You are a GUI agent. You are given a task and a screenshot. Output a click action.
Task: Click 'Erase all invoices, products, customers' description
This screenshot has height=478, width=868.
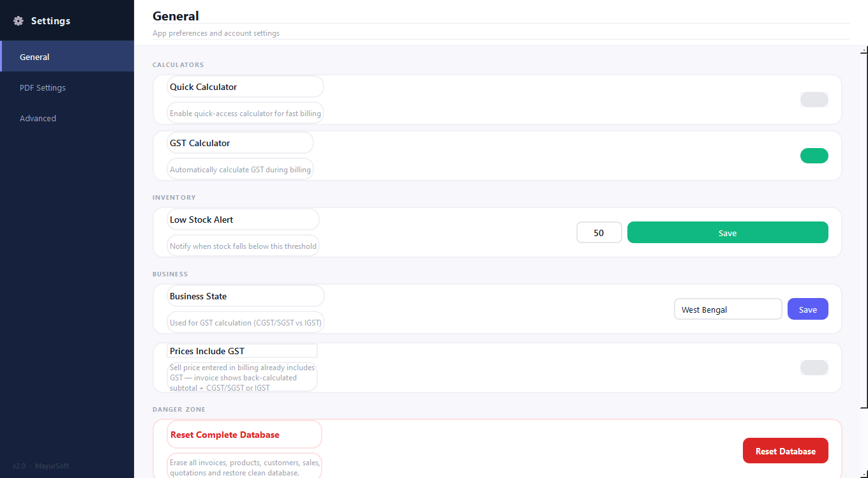(244, 468)
